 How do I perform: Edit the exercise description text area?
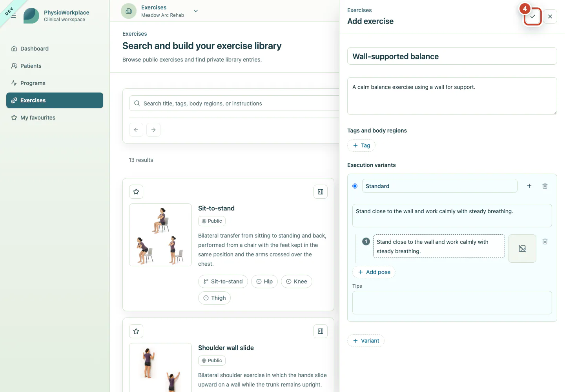(452, 96)
